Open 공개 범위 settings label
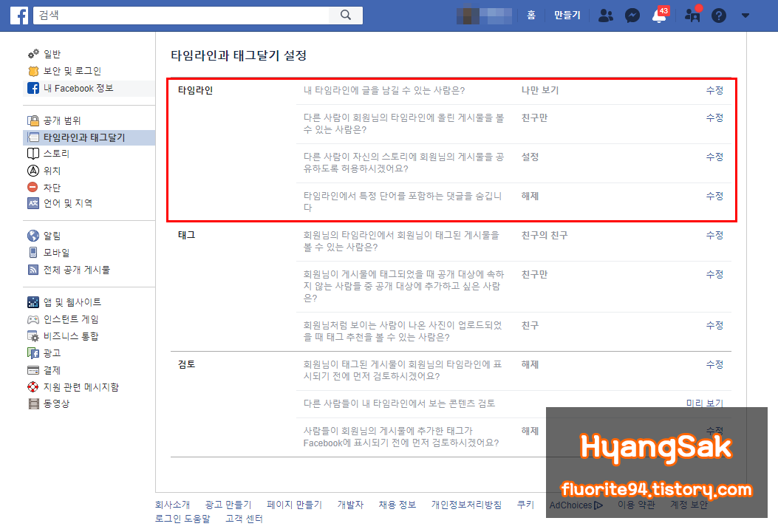The width and height of the screenshot is (778, 532). click(62, 120)
